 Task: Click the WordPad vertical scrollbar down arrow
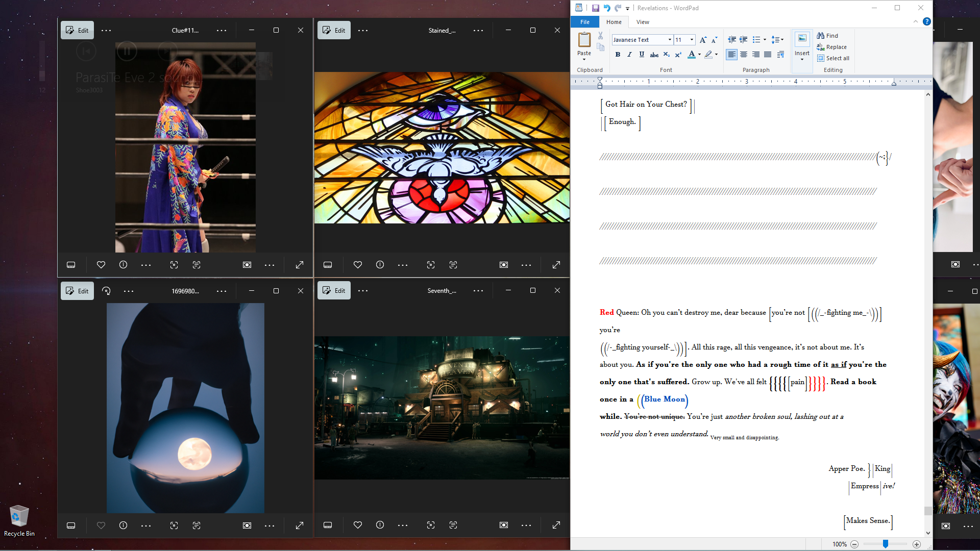click(928, 533)
